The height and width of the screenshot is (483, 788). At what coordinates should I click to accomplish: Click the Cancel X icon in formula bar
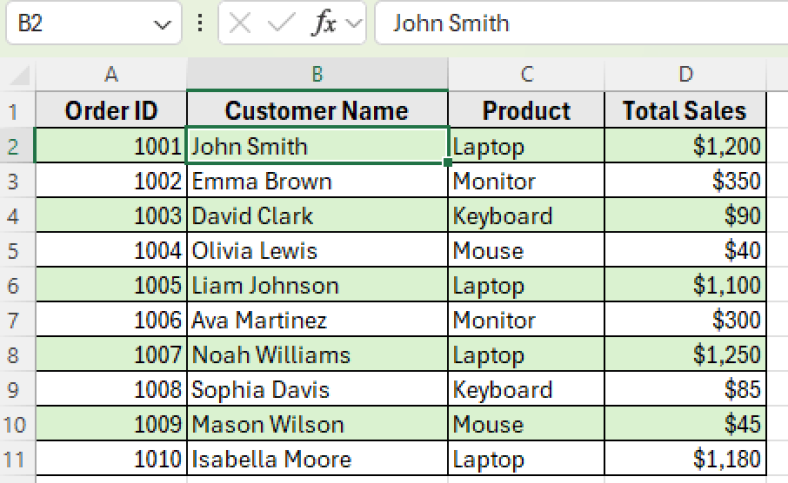coord(240,23)
